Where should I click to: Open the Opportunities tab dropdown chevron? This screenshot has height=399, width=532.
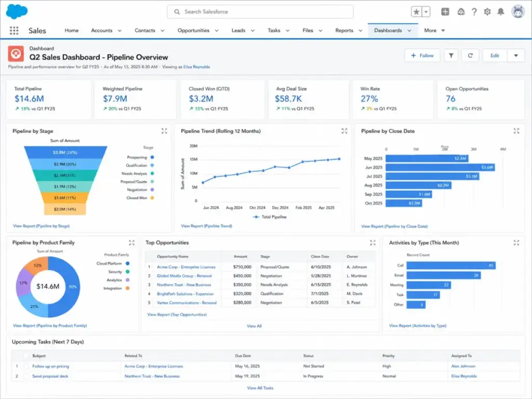(217, 31)
